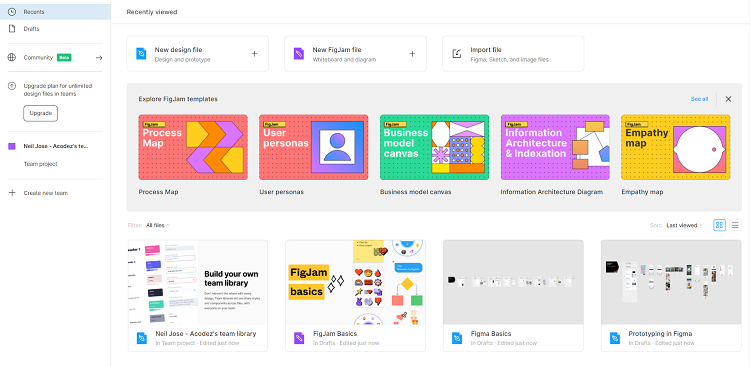Click the team library file type icon
Image resolution: width=750 pixels, height=367 pixels.
(142, 338)
